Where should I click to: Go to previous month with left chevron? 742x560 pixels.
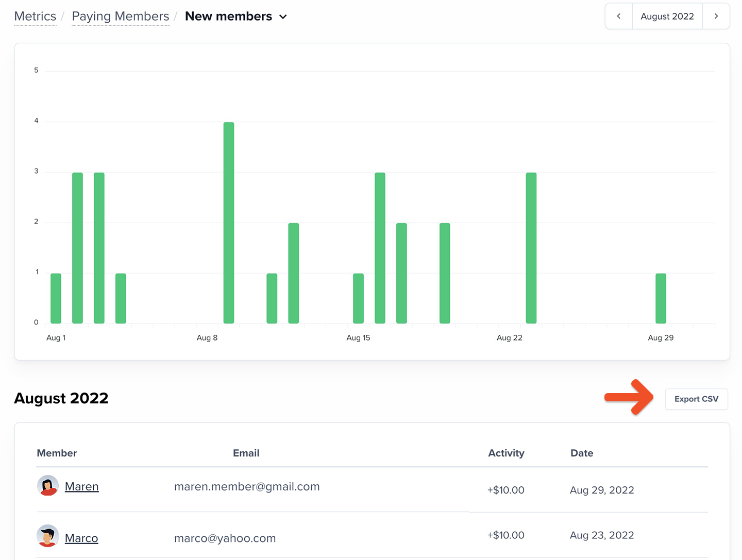[618, 16]
